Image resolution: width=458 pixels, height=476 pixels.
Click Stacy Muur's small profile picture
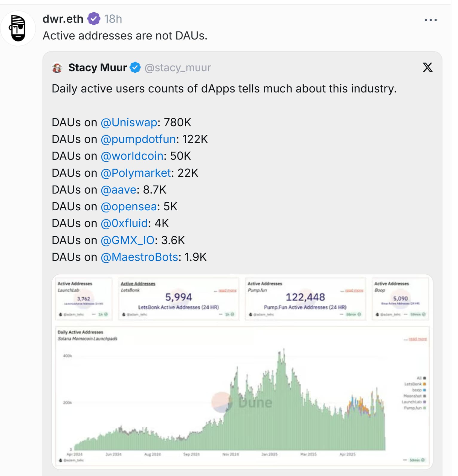(57, 68)
